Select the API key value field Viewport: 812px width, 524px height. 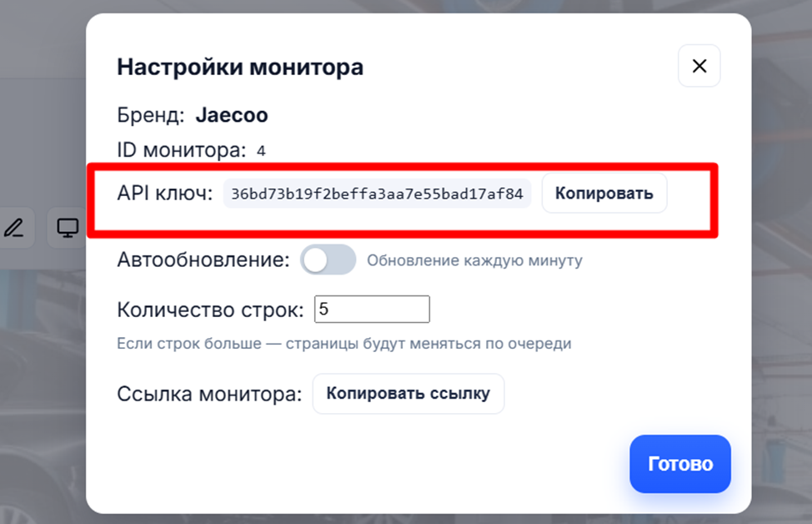(x=377, y=194)
